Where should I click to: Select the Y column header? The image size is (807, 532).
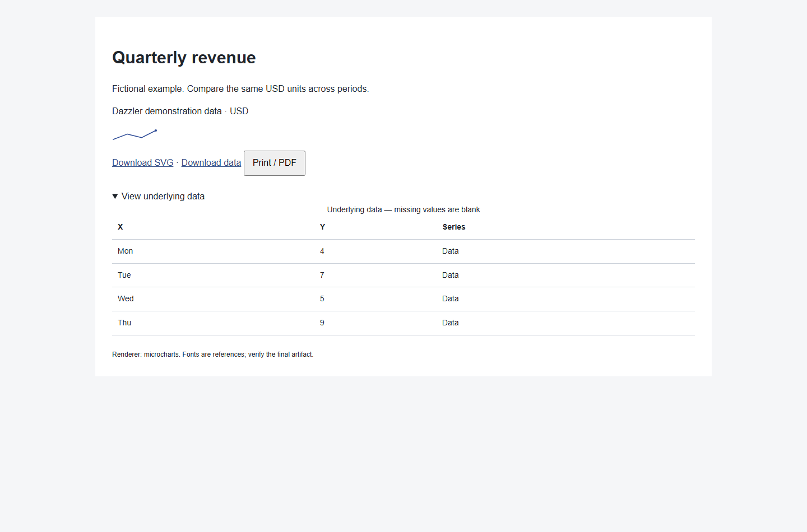pos(375,227)
